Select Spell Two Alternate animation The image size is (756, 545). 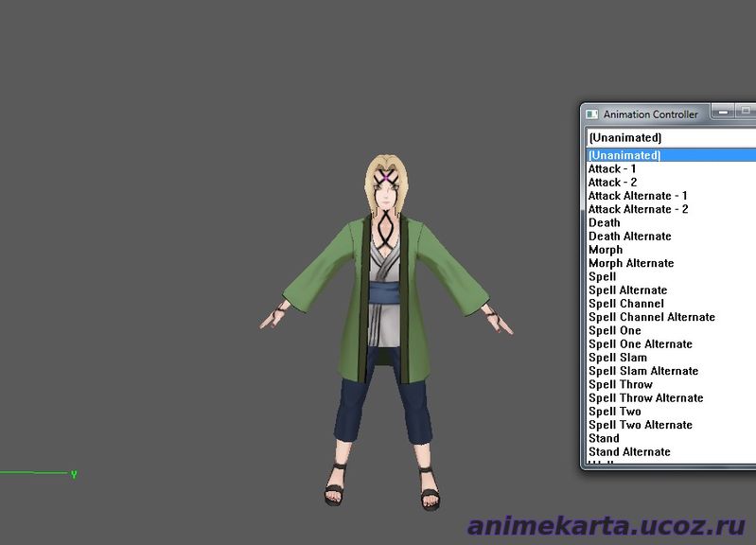(x=671, y=426)
